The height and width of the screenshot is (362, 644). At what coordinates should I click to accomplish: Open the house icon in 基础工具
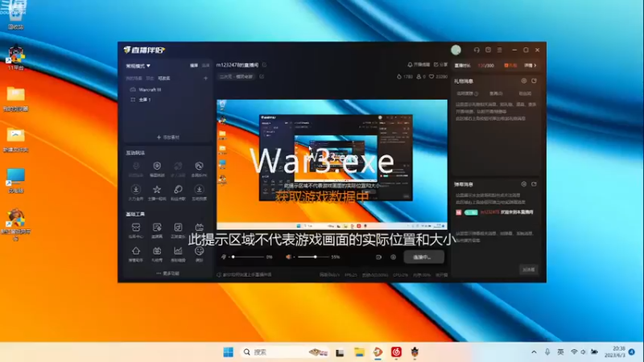click(136, 251)
